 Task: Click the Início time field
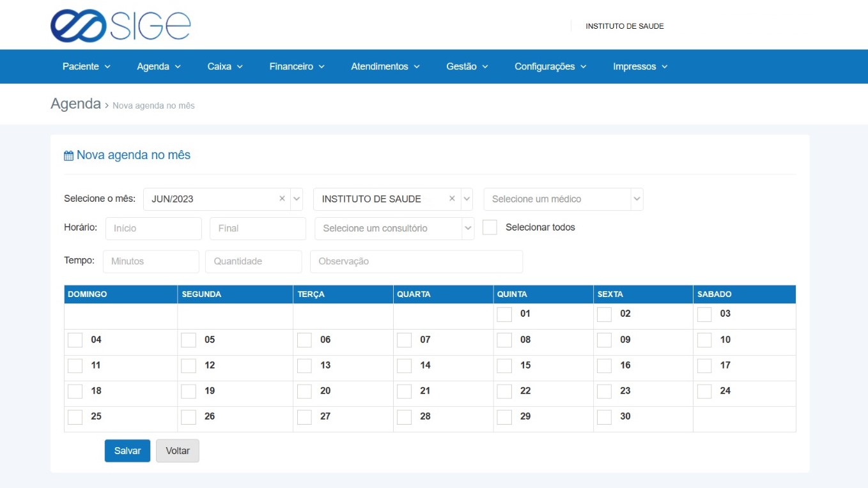point(153,228)
